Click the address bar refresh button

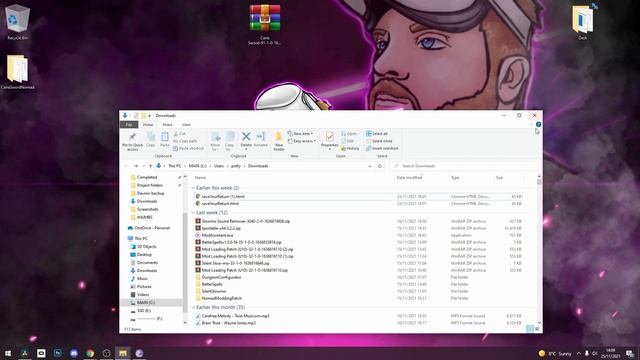tap(380, 166)
